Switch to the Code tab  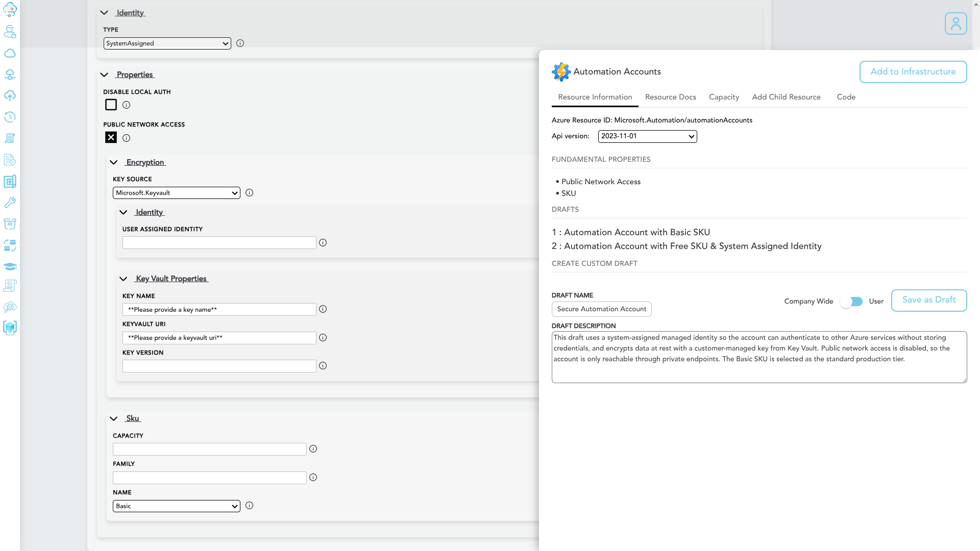(x=846, y=97)
